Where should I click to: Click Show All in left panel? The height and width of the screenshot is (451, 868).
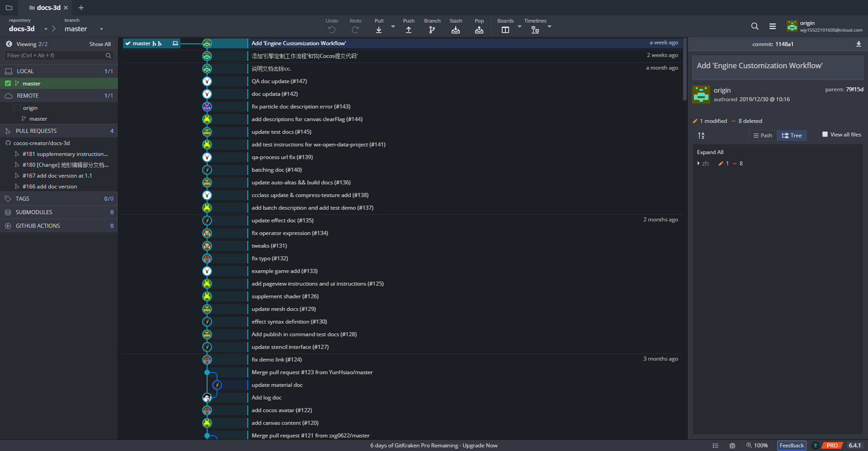(100, 44)
